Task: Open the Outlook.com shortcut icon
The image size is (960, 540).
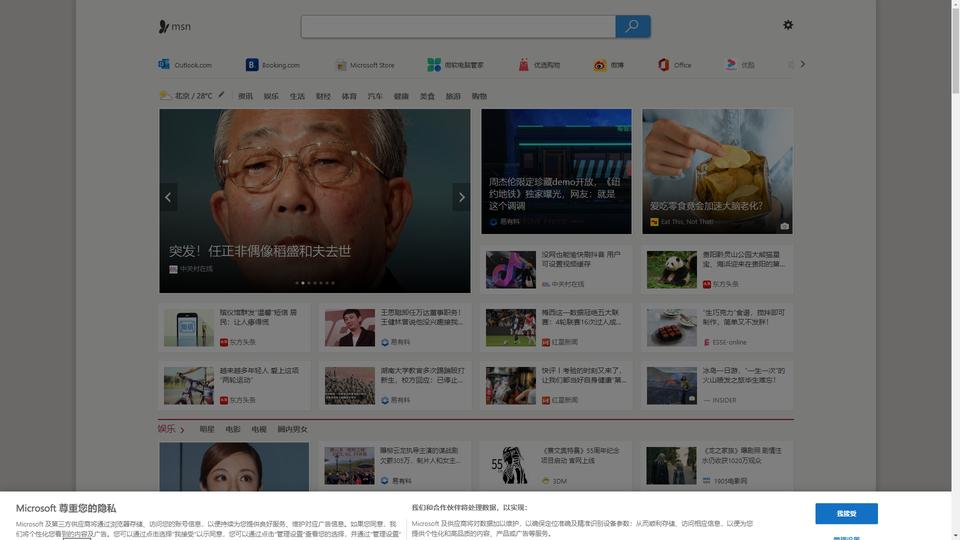Action: coord(164,64)
